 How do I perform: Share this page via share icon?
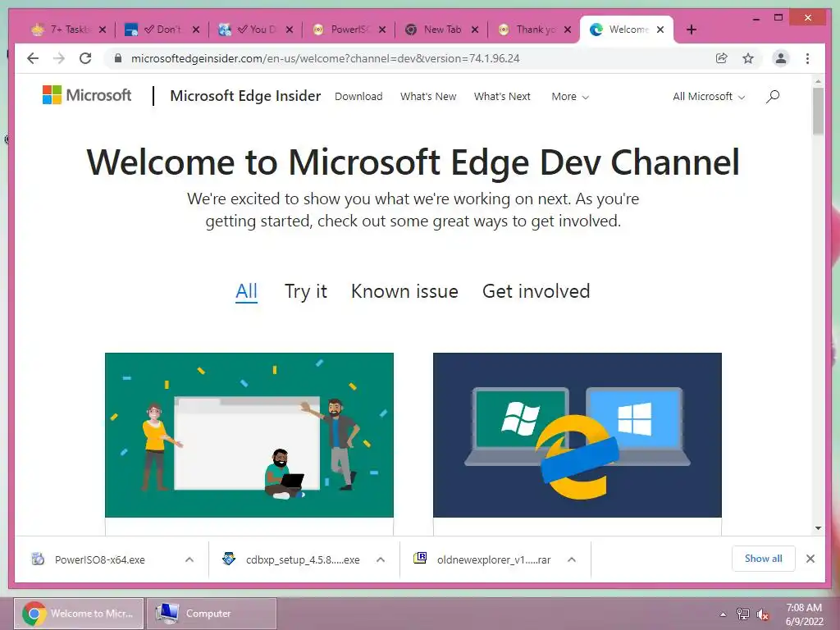(x=722, y=58)
